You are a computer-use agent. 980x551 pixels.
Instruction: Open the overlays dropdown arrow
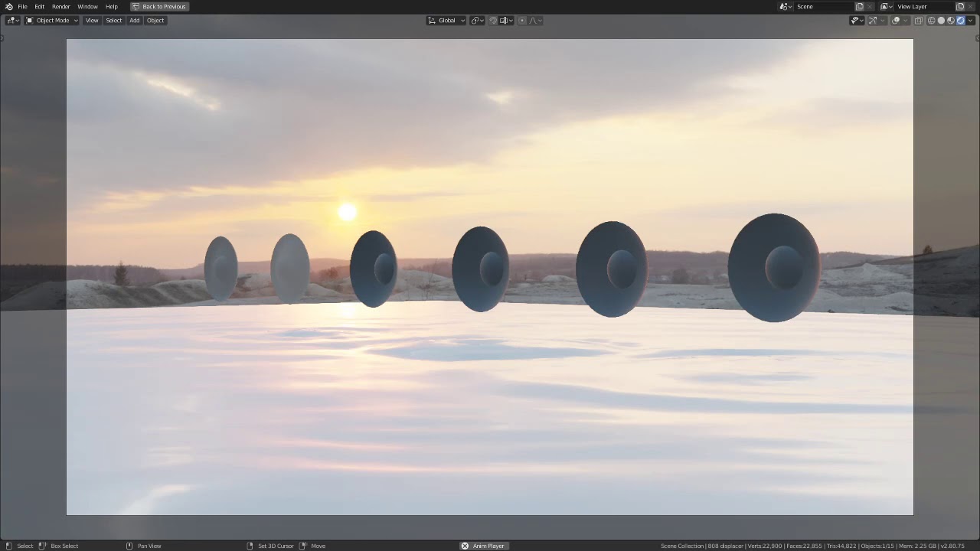(906, 20)
